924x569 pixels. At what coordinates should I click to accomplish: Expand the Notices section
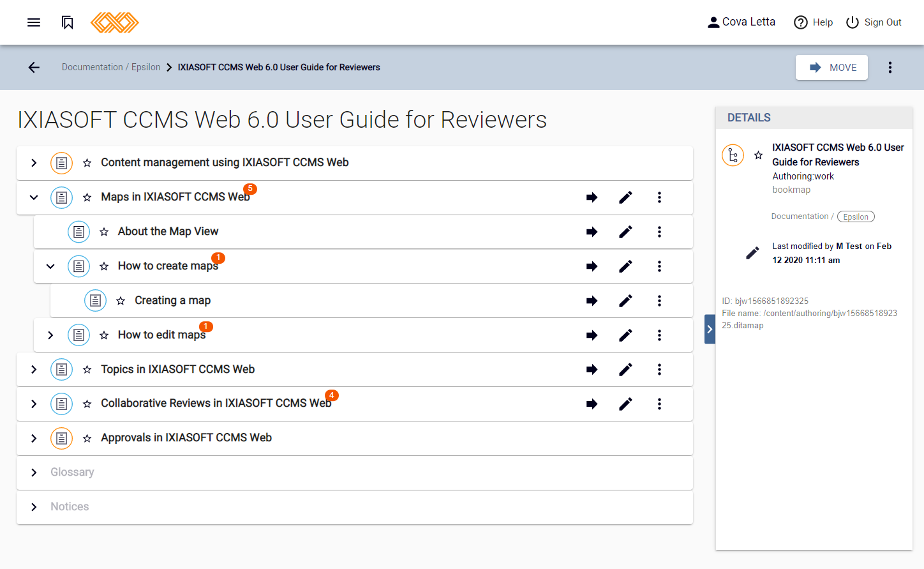[x=34, y=507]
